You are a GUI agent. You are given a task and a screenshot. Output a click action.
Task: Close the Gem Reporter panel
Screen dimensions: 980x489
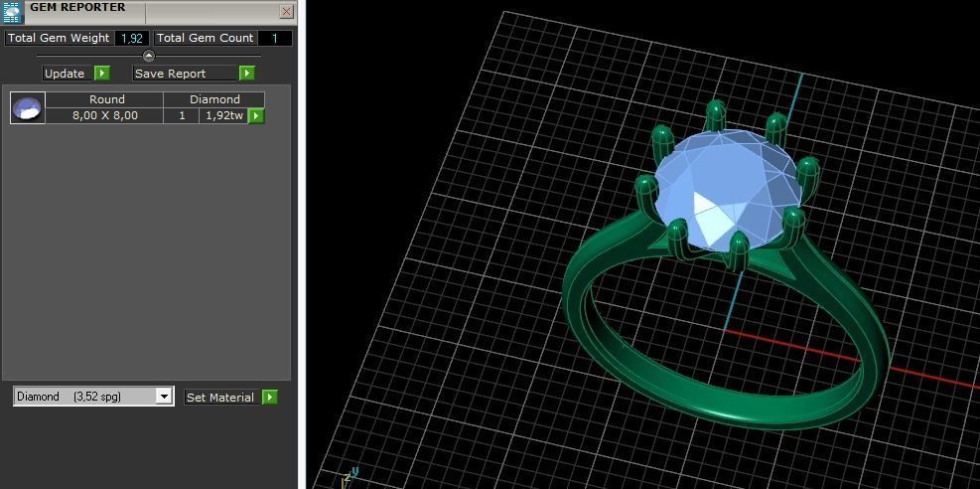tap(286, 11)
